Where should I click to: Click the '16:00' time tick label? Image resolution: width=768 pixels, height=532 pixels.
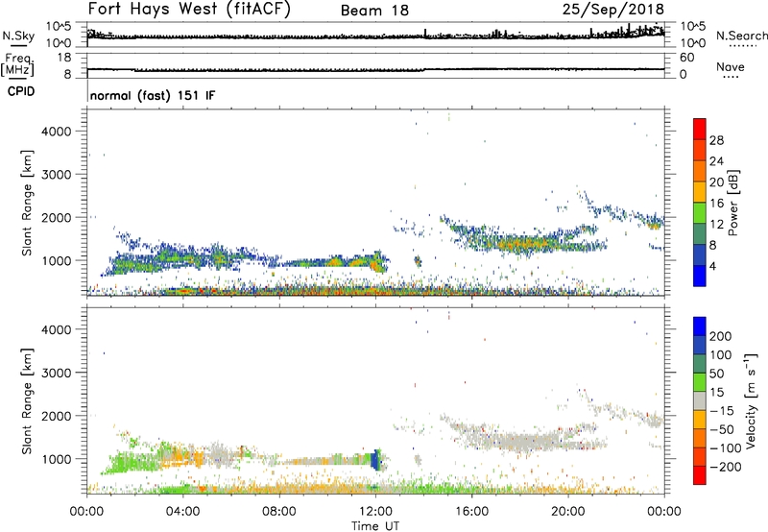click(x=471, y=512)
